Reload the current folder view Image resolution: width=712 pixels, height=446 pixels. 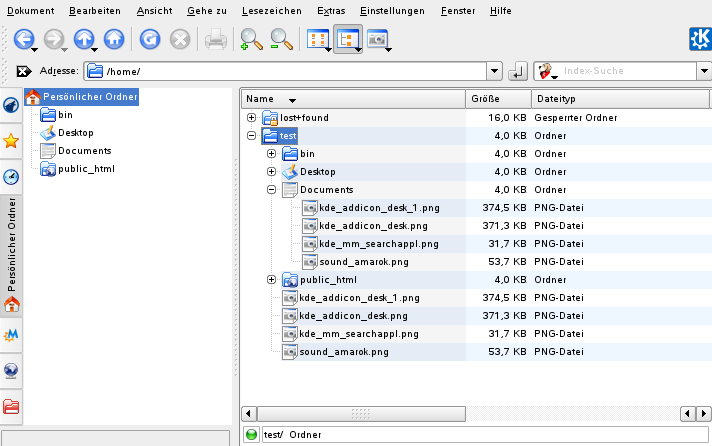point(150,40)
